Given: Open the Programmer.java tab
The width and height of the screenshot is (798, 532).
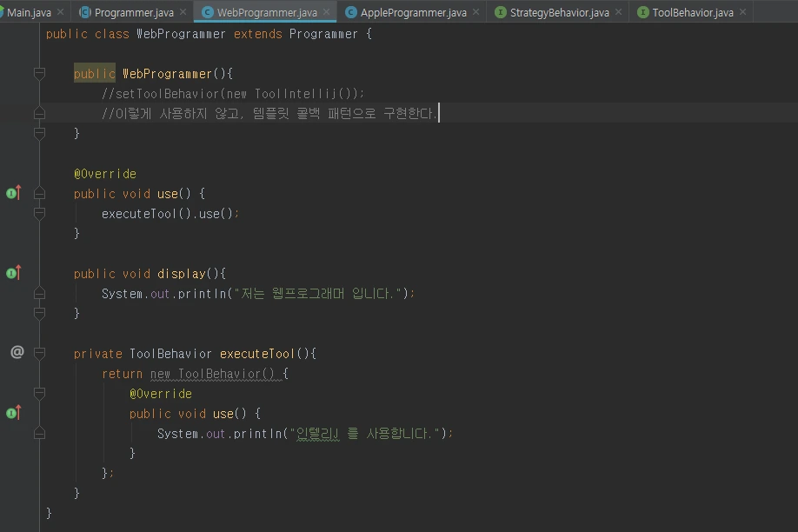Looking at the screenshot, I should pyautogui.click(x=134, y=12).
